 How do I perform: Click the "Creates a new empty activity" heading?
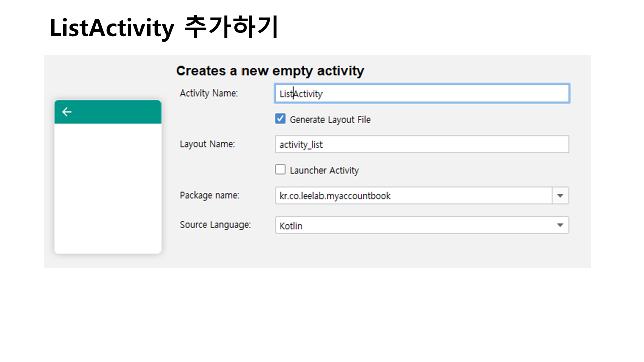270,71
